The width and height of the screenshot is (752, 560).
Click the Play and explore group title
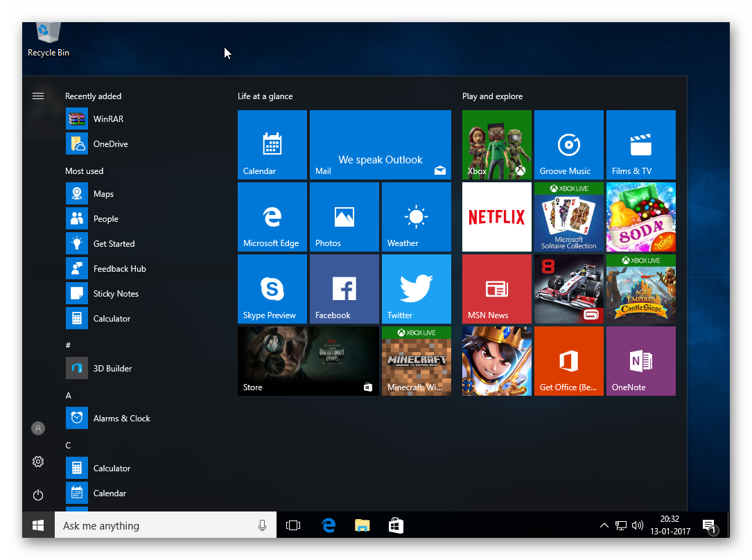pyautogui.click(x=493, y=96)
